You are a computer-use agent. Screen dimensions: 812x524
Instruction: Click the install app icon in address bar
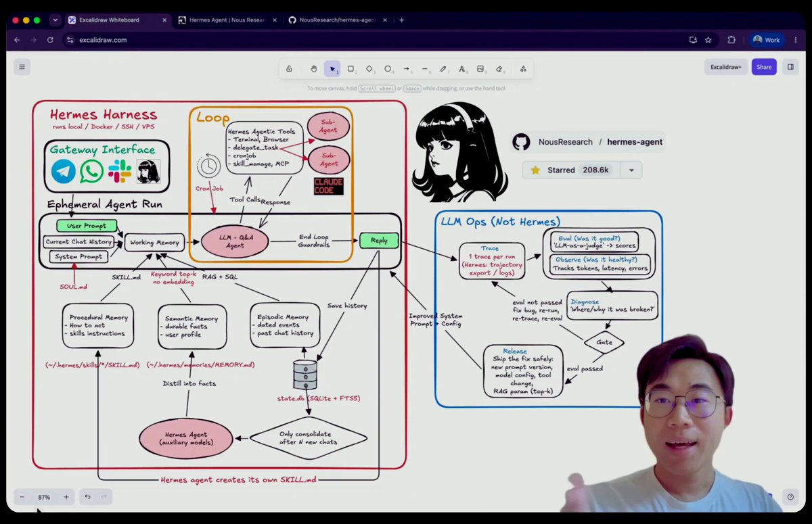[x=693, y=40]
